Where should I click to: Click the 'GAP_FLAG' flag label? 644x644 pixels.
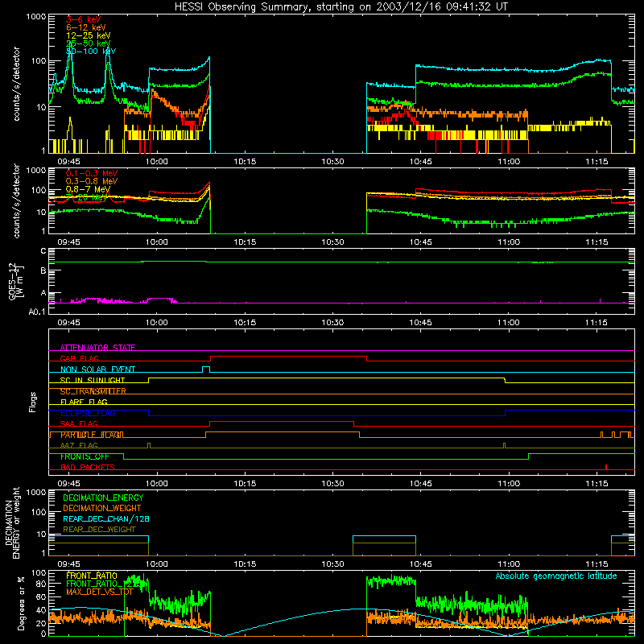79,358
